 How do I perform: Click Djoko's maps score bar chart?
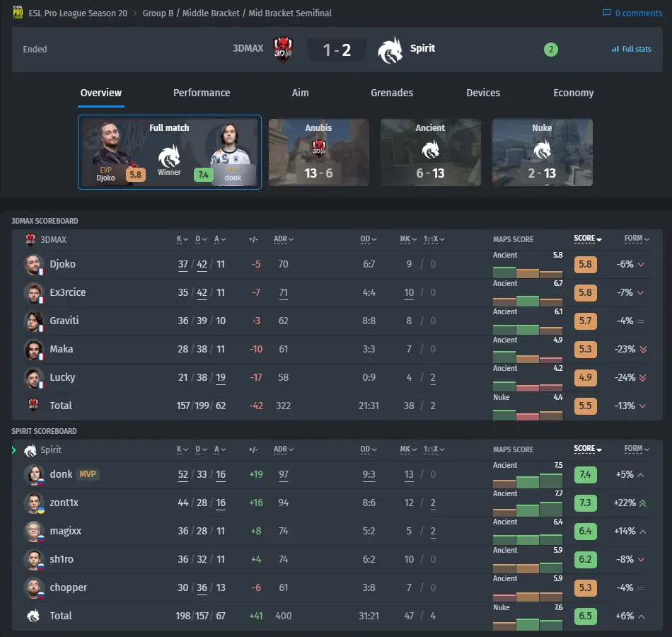click(527, 272)
